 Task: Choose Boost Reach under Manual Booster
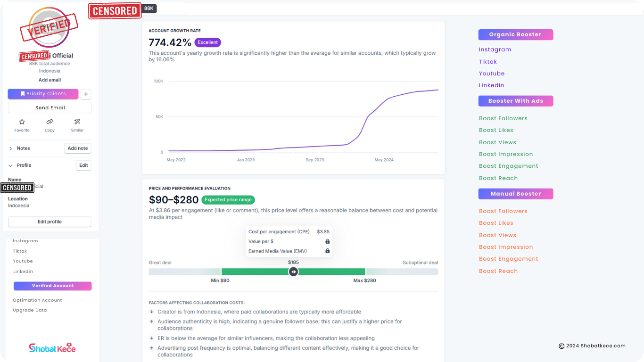498,271
